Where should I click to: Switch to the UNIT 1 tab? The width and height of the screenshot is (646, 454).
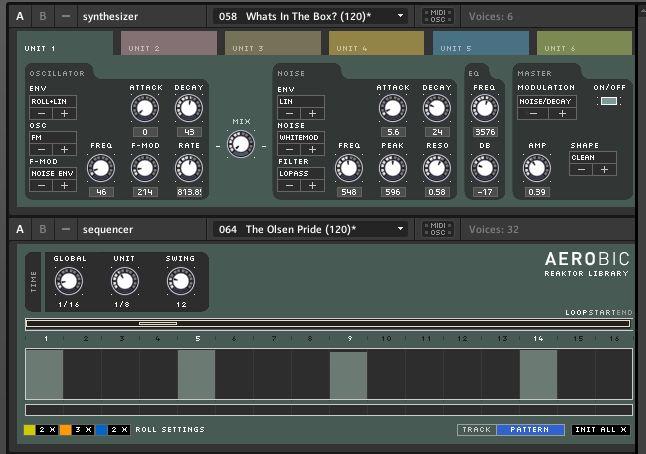click(x=65, y=44)
